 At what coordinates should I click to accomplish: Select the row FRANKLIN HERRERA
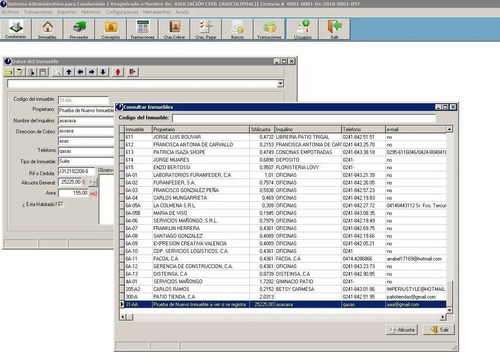point(283,228)
